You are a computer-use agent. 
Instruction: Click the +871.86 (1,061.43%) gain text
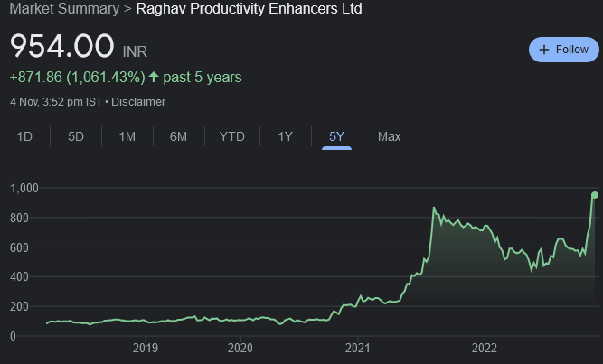click(77, 78)
